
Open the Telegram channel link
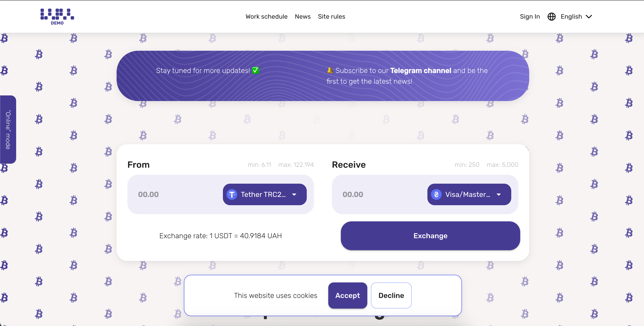tap(420, 70)
